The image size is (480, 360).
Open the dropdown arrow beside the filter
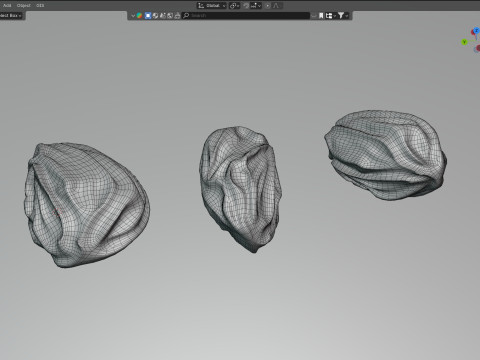coord(347,15)
